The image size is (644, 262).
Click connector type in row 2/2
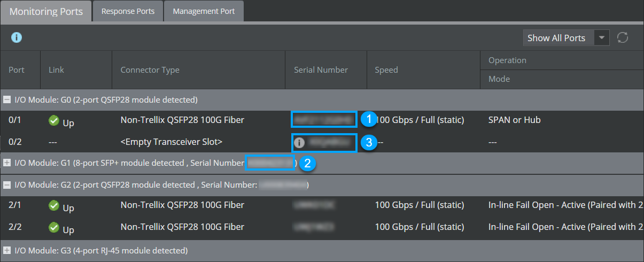182,227
